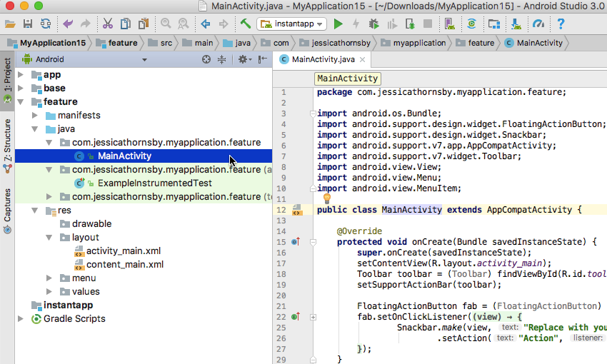Click the related XML gutter icon on line 12
This screenshot has width=607, height=364.
point(297,210)
